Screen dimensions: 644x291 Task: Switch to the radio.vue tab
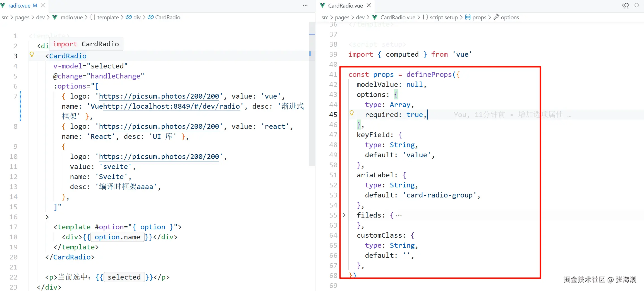click(x=19, y=5)
